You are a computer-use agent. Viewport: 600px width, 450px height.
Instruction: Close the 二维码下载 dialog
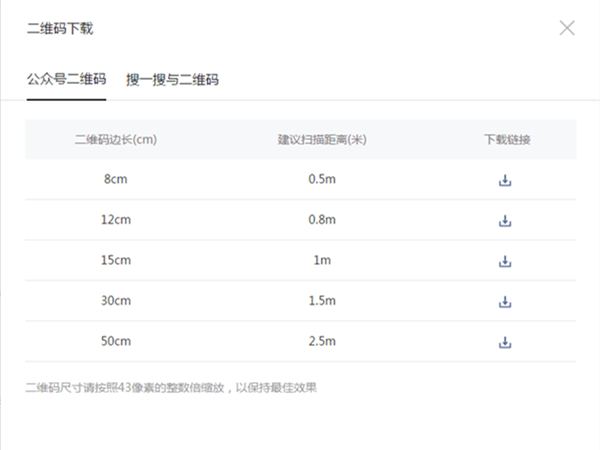click(x=567, y=28)
